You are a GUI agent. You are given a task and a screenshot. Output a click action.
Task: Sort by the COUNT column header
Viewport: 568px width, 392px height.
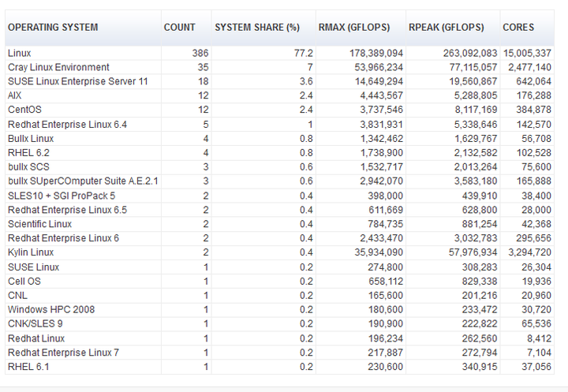click(179, 28)
